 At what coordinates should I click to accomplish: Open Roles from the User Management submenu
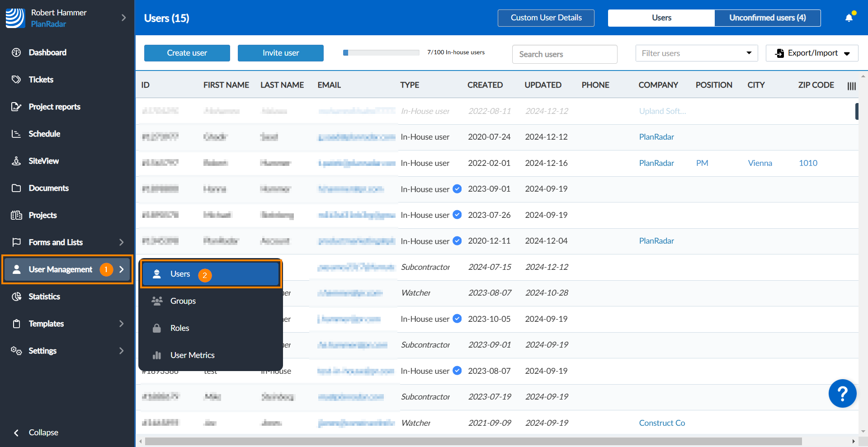point(179,328)
